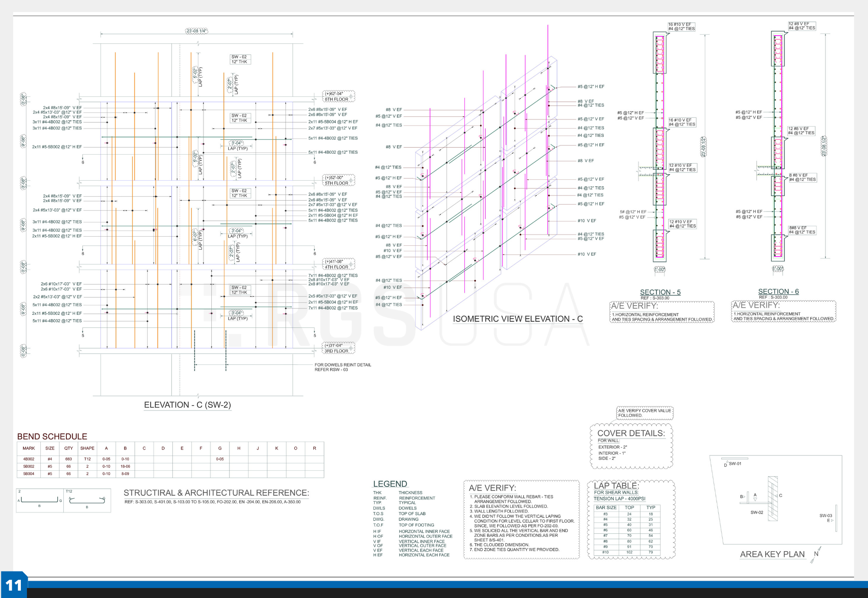Image resolution: width=868 pixels, height=598 pixels.
Task: Click the AREA KEY PLAN title
Action: tap(772, 554)
